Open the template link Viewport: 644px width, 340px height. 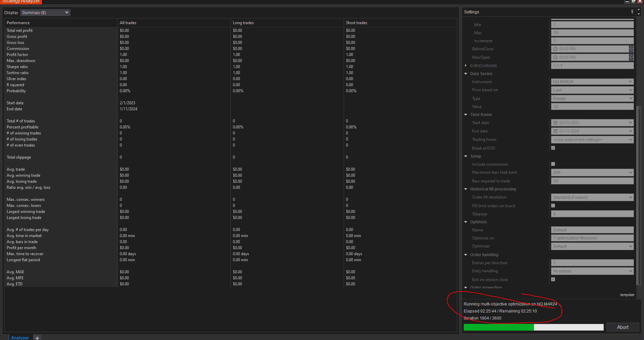tap(627, 295)
